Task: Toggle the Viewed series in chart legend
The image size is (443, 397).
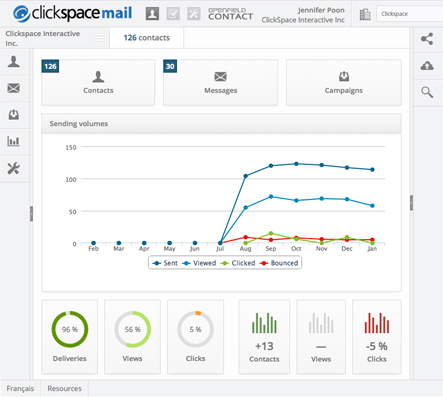Action: click(199, 263)
